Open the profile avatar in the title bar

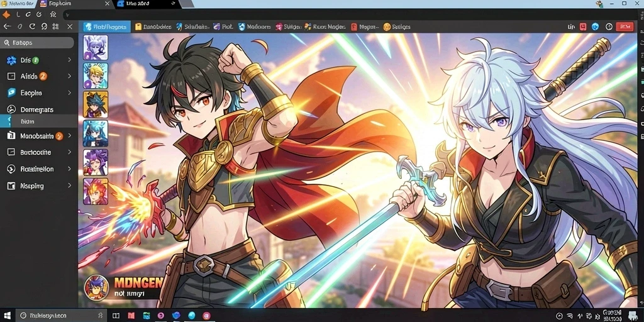coord(600,4)
